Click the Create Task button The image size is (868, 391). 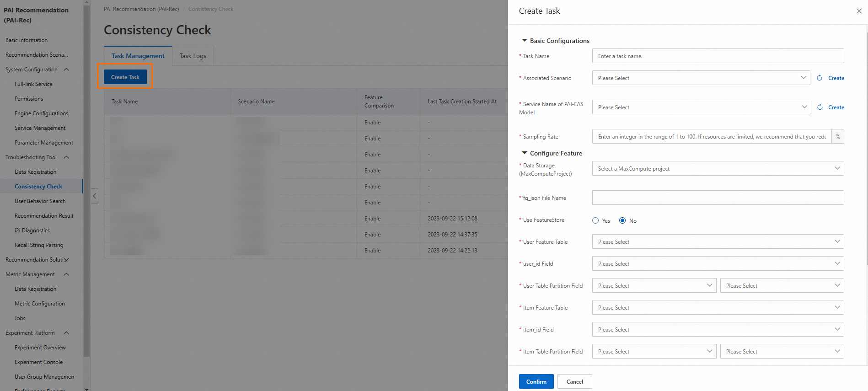point(125,77)
